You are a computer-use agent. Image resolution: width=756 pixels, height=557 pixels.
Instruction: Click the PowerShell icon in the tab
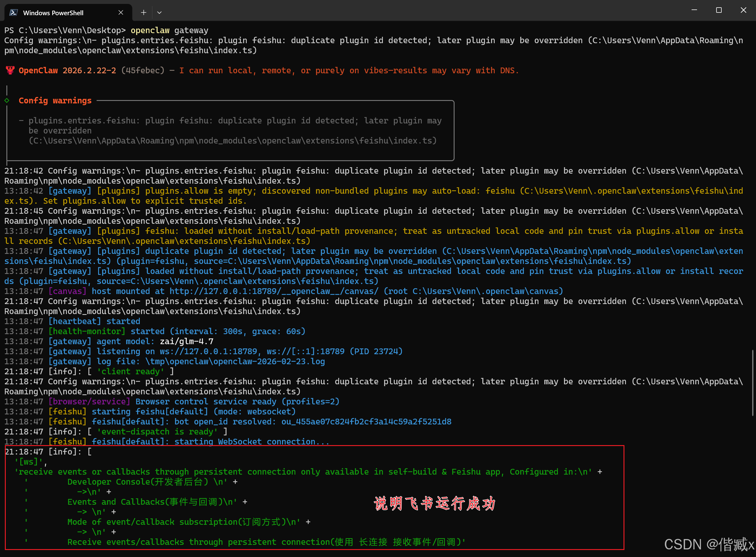coord(13,12)
